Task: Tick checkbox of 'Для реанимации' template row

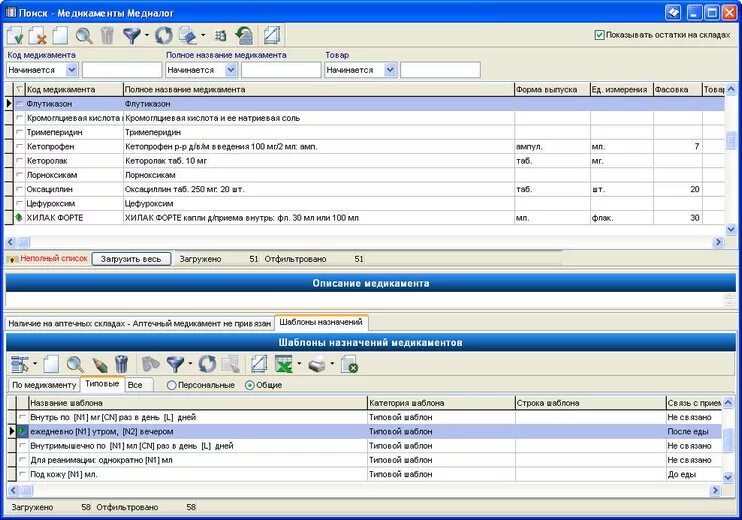Action: tap(22, 459)
